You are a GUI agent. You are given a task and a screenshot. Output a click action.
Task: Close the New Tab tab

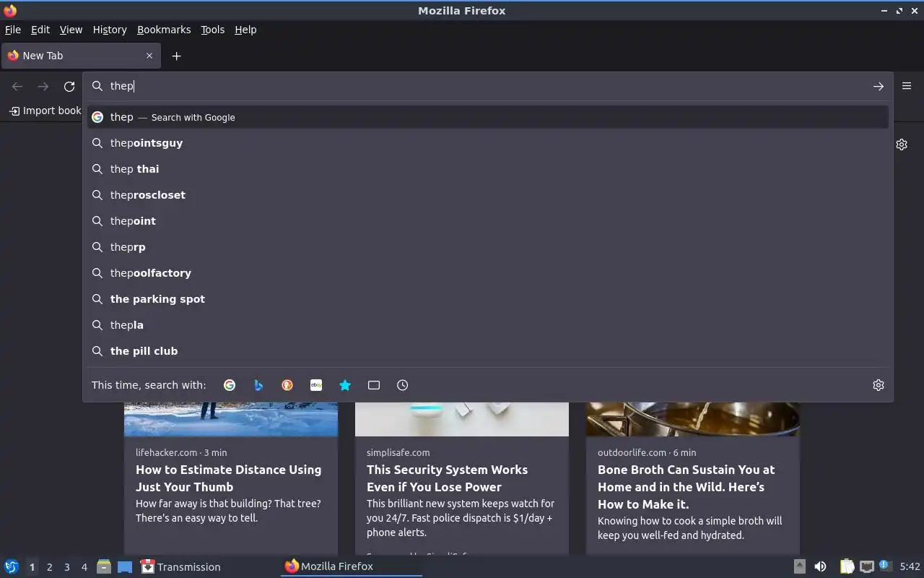click(149, 56)
